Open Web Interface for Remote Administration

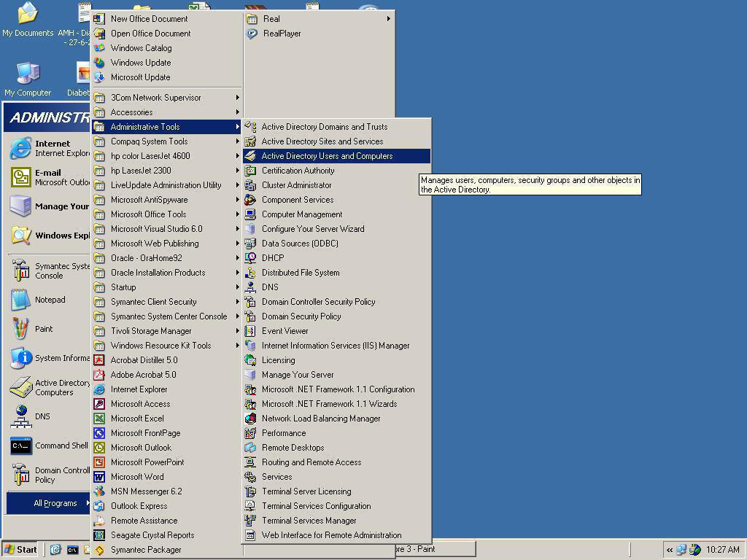click(336, 535)
